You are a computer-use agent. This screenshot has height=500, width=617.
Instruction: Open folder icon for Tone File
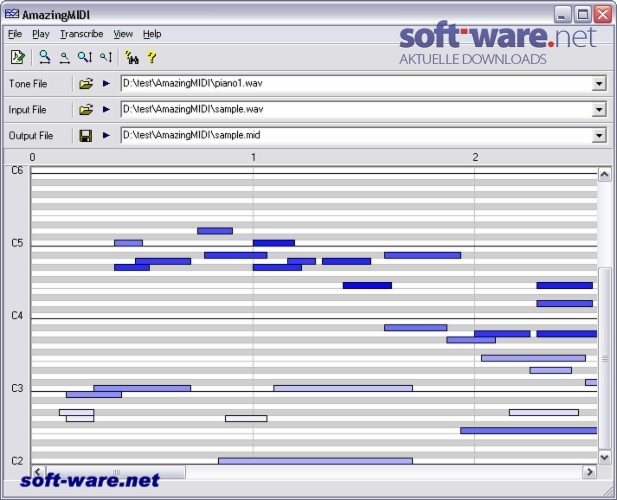pos(86,83)
